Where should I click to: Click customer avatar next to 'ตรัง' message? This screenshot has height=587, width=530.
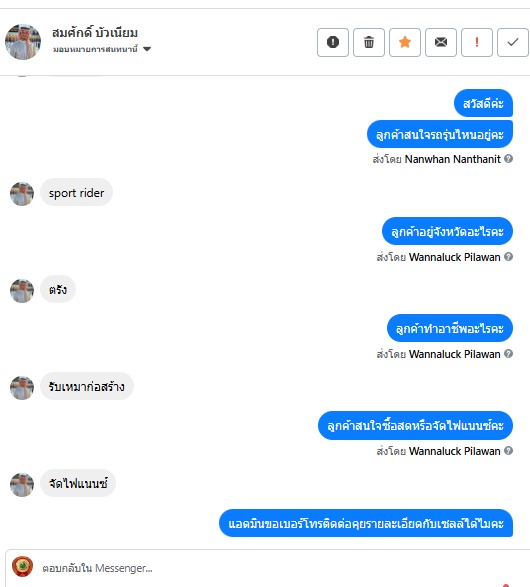pyautogui.click(x=22, y=291)
